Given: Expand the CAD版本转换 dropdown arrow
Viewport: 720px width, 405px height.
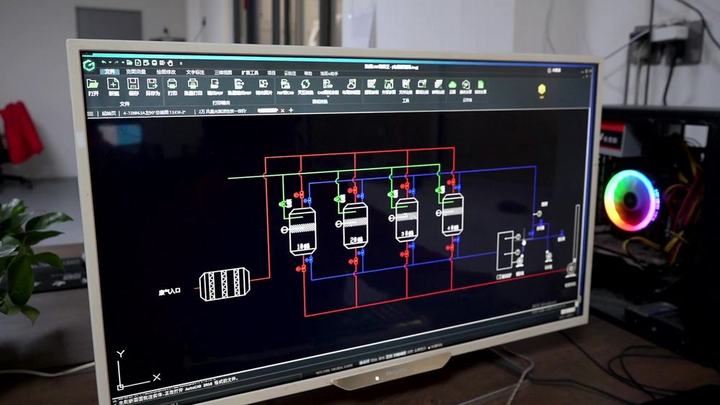Looking at the screenshot, I should coord(328,96).
